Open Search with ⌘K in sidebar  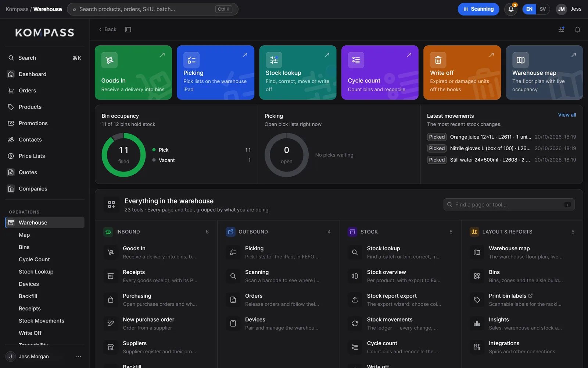click(45, 58)
